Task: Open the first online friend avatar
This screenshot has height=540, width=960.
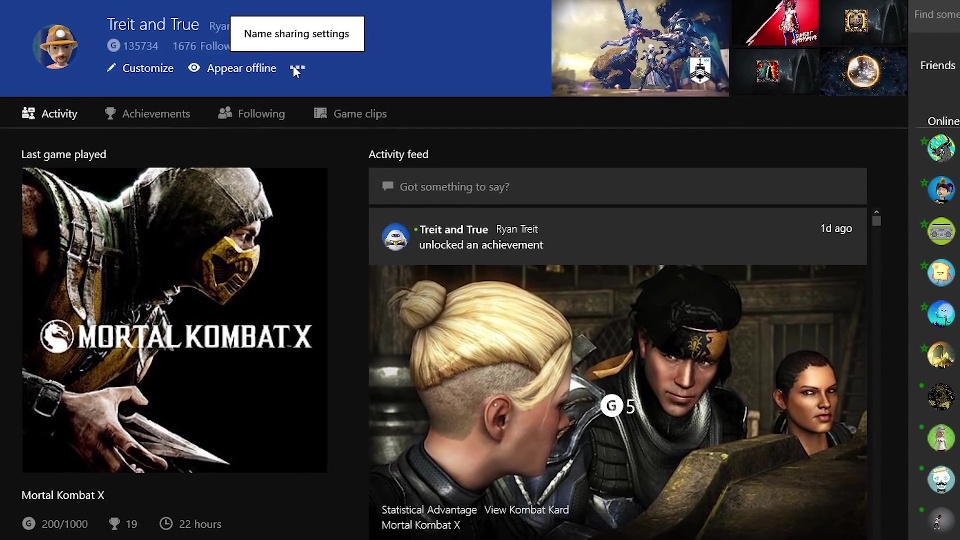Action: [940, 148]
